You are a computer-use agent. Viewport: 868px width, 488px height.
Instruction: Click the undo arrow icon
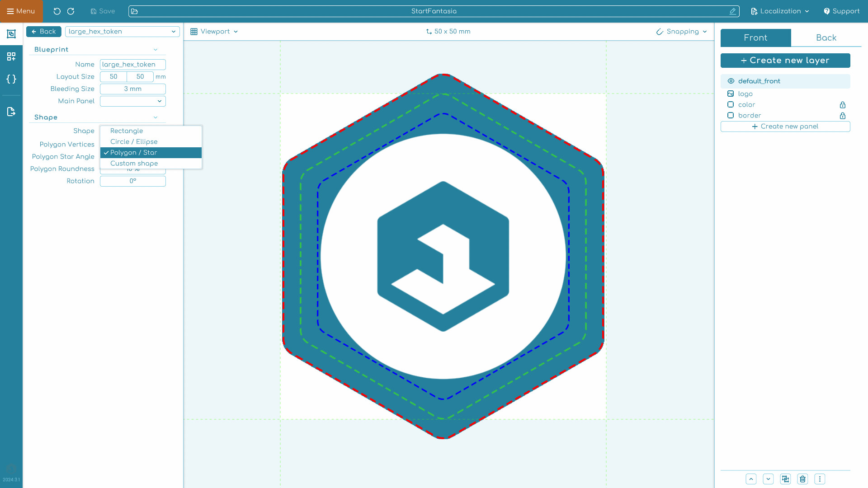57,11
